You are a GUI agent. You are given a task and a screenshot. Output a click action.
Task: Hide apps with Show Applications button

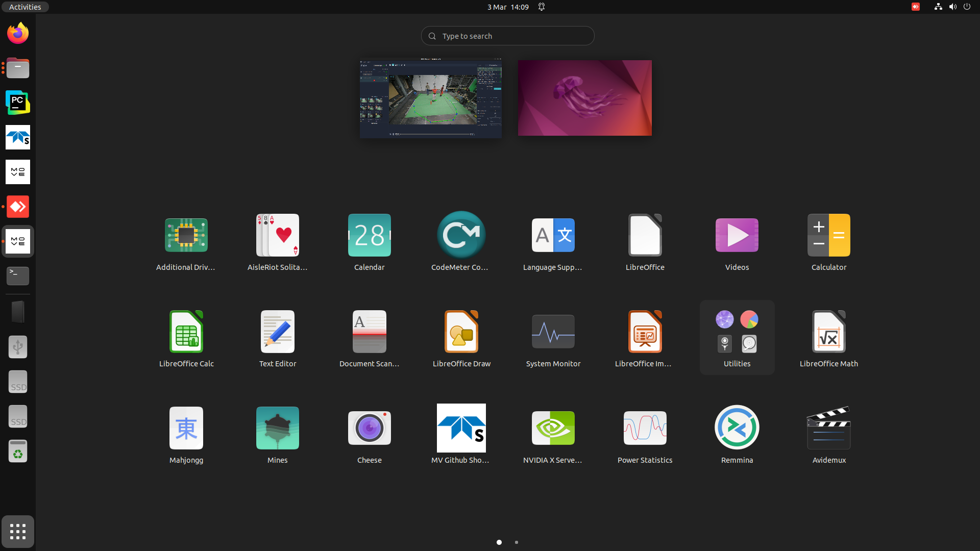click(18, 532)
